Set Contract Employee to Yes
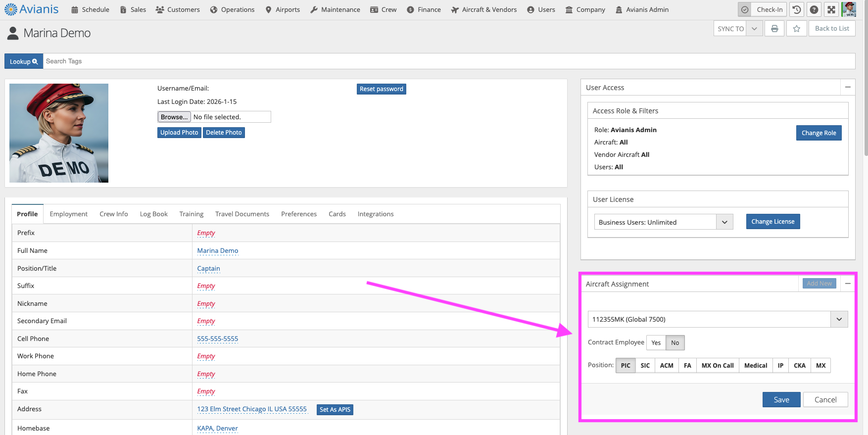This screenshot has height=435, width=868. point(656,343)
